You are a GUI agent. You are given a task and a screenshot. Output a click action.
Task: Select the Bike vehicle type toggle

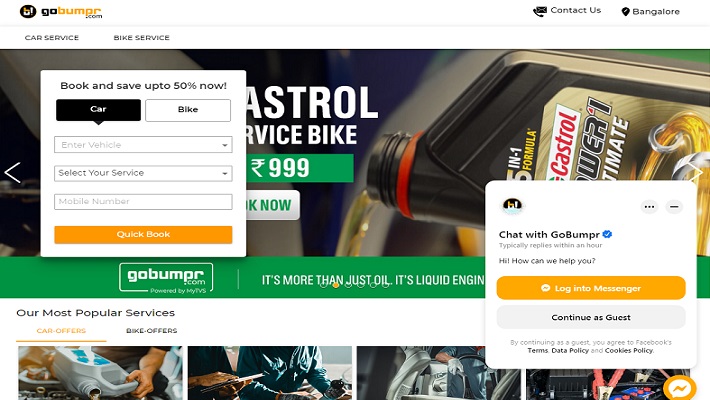188,110
